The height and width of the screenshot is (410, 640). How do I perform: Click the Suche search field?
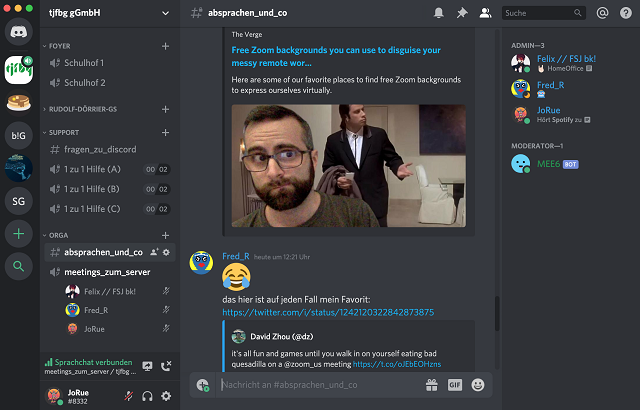coord(544,13)
